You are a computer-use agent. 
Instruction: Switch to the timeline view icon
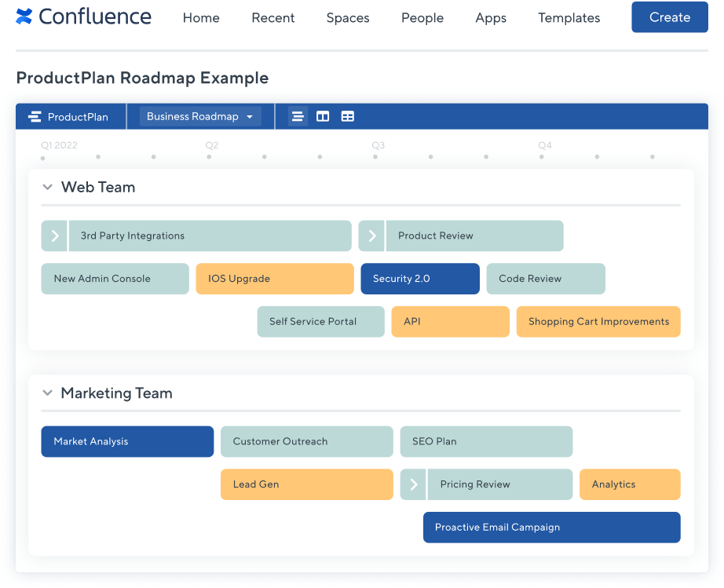tap(298, 116)
